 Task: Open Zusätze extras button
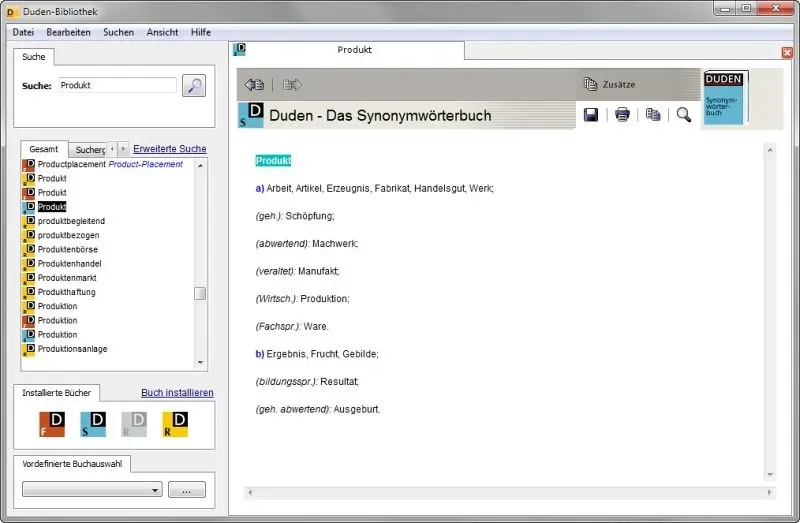coord(610,84)
